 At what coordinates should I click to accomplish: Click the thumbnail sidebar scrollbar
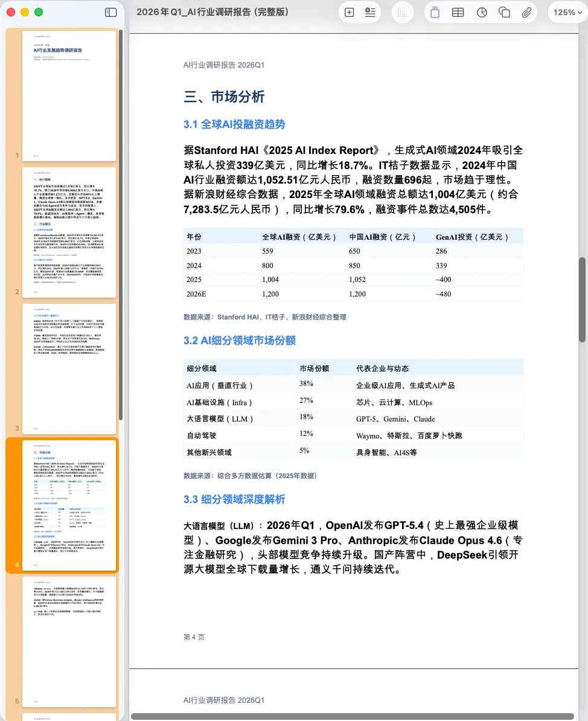(x=121, y=225)
